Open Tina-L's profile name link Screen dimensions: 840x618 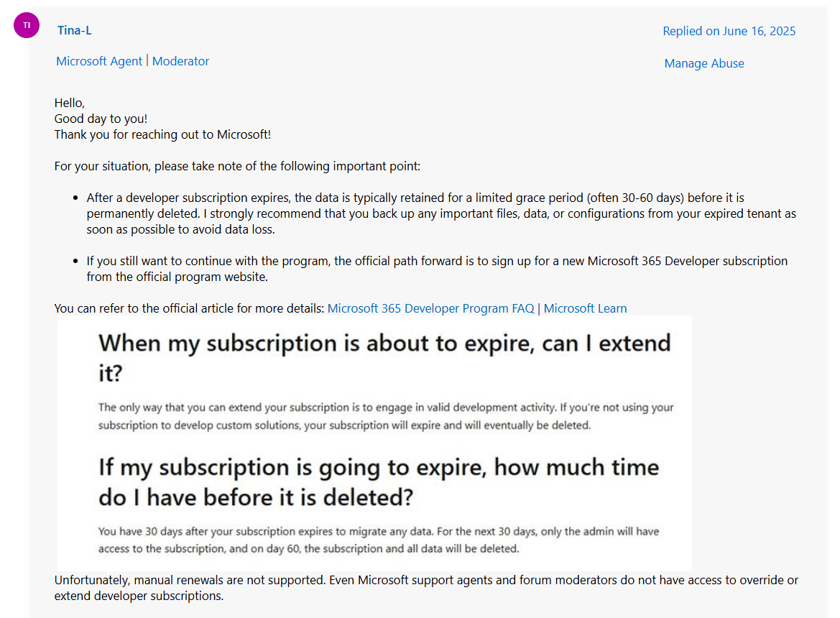coord(75,30)
